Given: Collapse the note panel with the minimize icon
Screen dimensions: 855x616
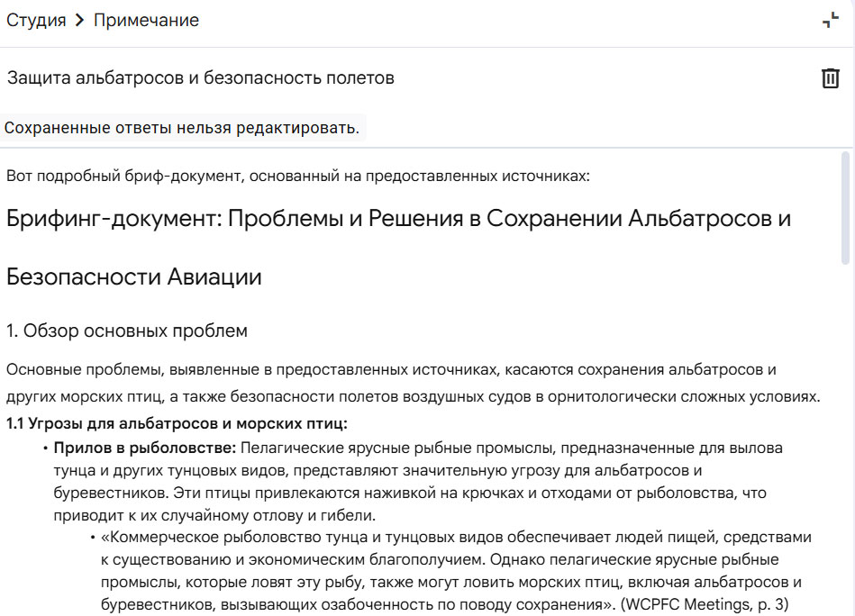Looking at the screenshot, I should [x=831, y=20].
